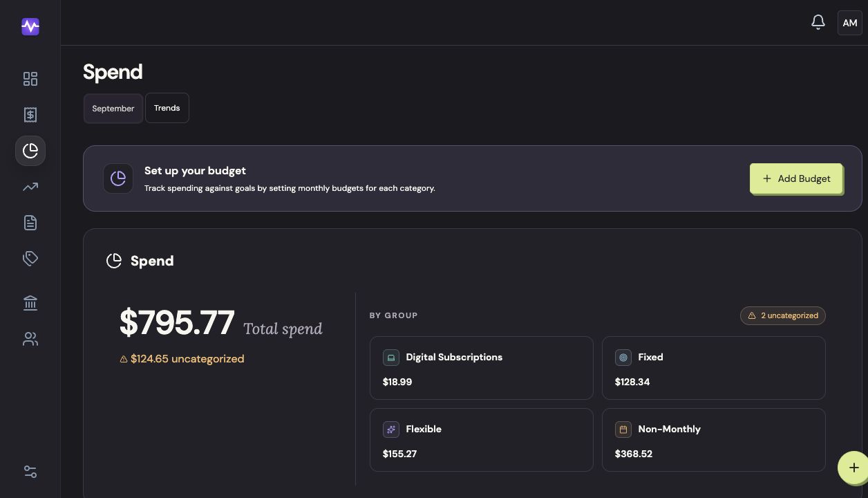Click the Add Budget button

[x=796, y=178]
